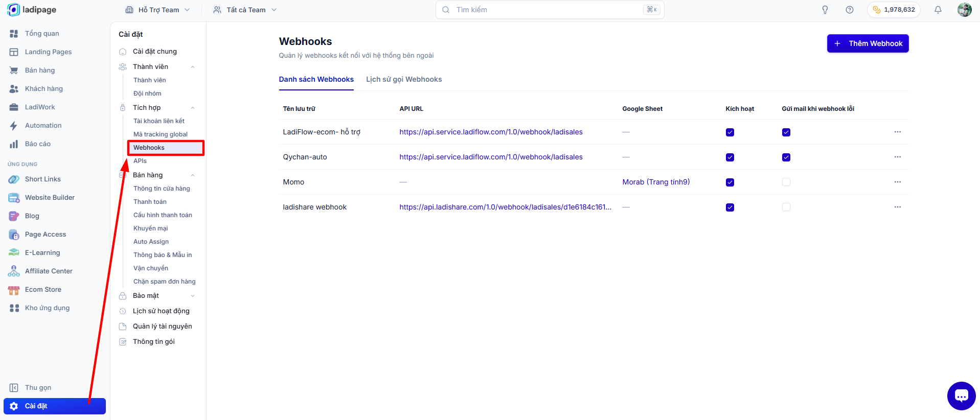Collapse the Tích hợp section

[193, 108]
